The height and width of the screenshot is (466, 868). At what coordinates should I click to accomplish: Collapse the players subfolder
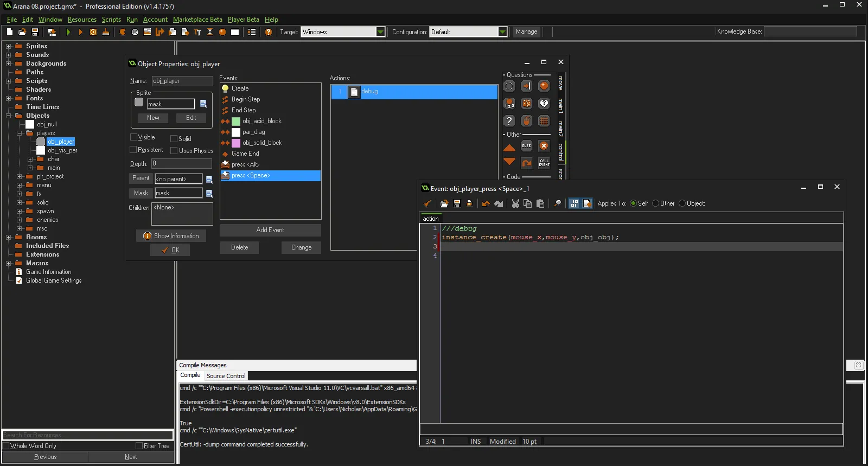(19, 133)
